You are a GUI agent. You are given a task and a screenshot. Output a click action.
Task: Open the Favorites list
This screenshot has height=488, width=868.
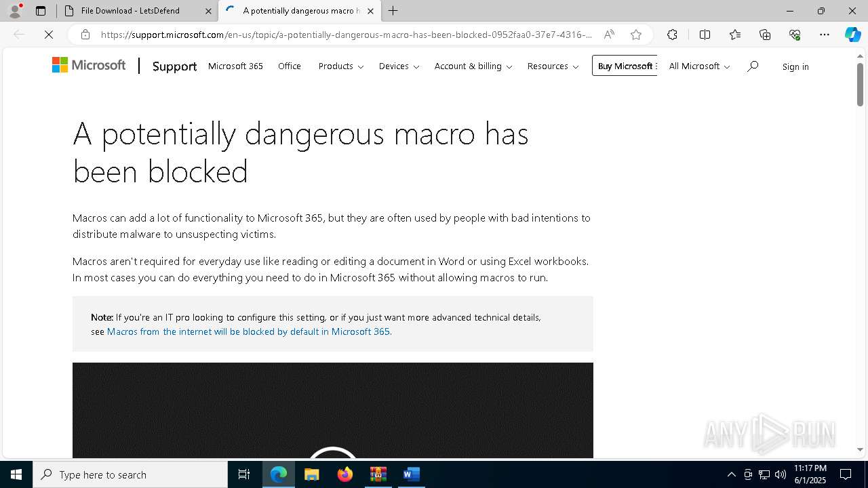tap(735, 35)
